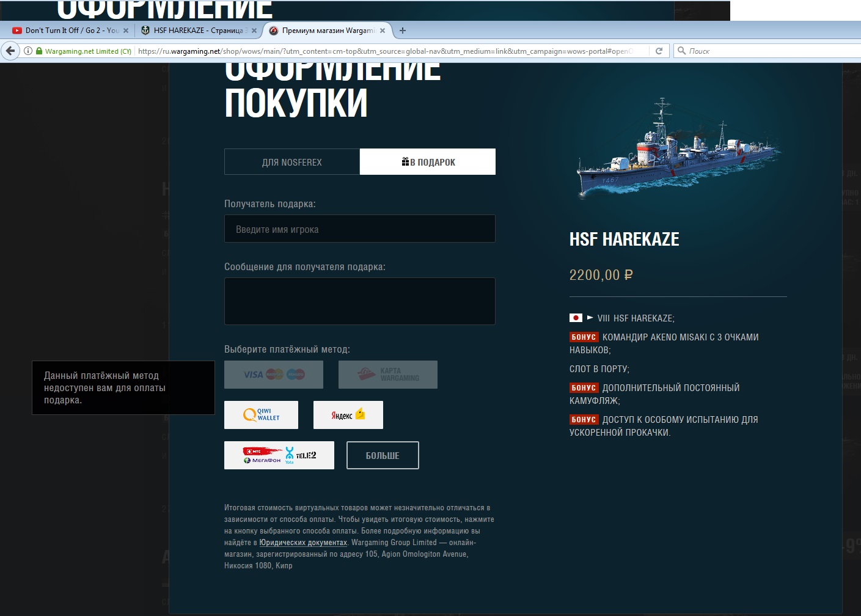The width and height of the screenshot is (861, 616).
Task: Open the Юридических документах link
Action: pyautogui.click(x=303, y=543)
